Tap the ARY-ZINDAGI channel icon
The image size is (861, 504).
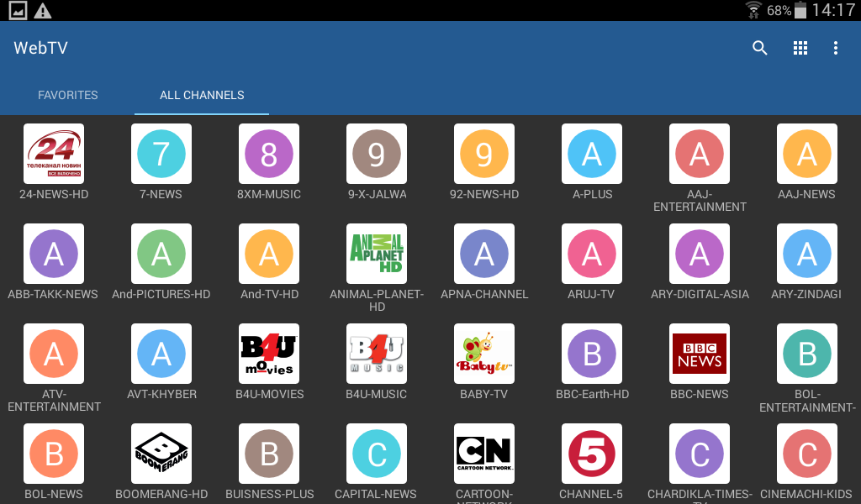click(x=807, y=254)
